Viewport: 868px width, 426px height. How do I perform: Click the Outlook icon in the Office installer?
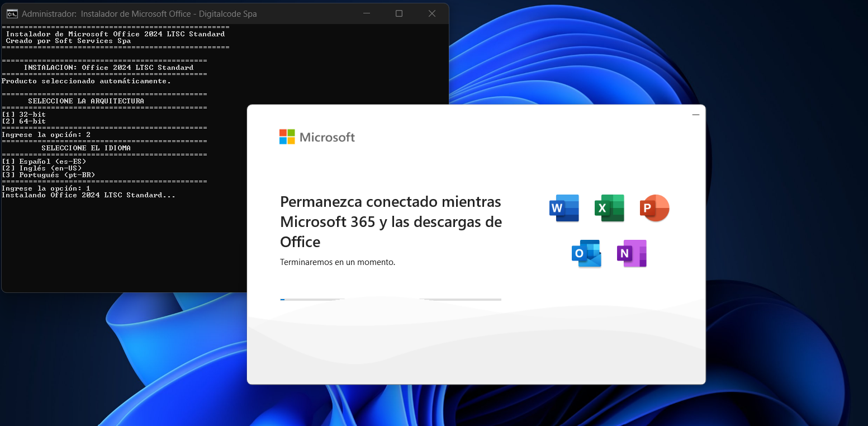click(586, 254)
